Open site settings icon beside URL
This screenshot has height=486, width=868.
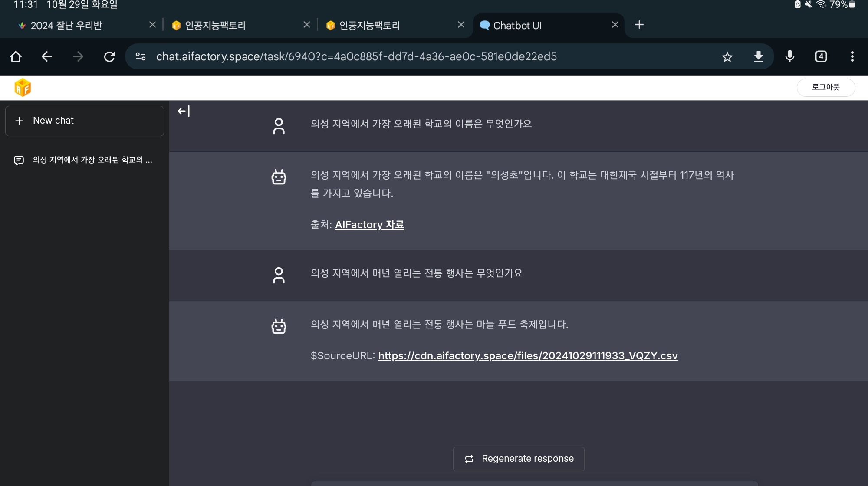tap(141, 57)
